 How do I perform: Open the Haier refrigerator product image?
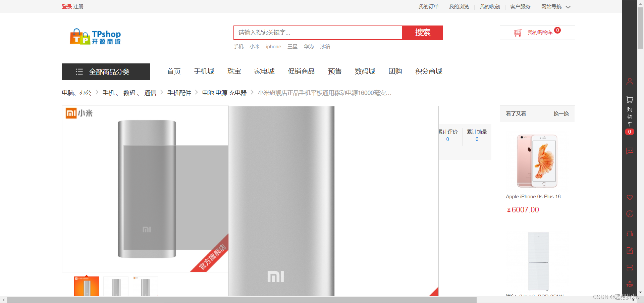pyautogui.click(x=538, y=261)
